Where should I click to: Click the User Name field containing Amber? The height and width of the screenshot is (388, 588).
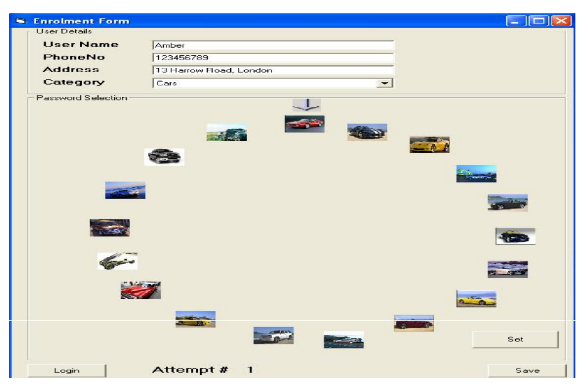(273, 45)
